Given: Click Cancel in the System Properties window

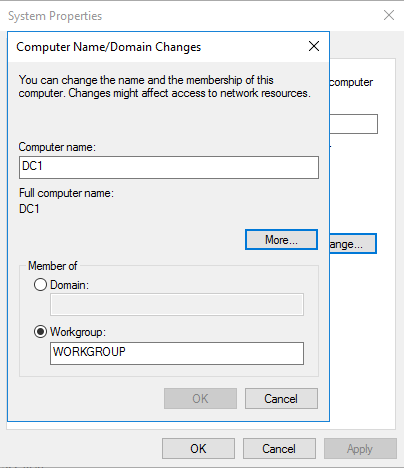Looking at the screenshot, I should 279,449.
